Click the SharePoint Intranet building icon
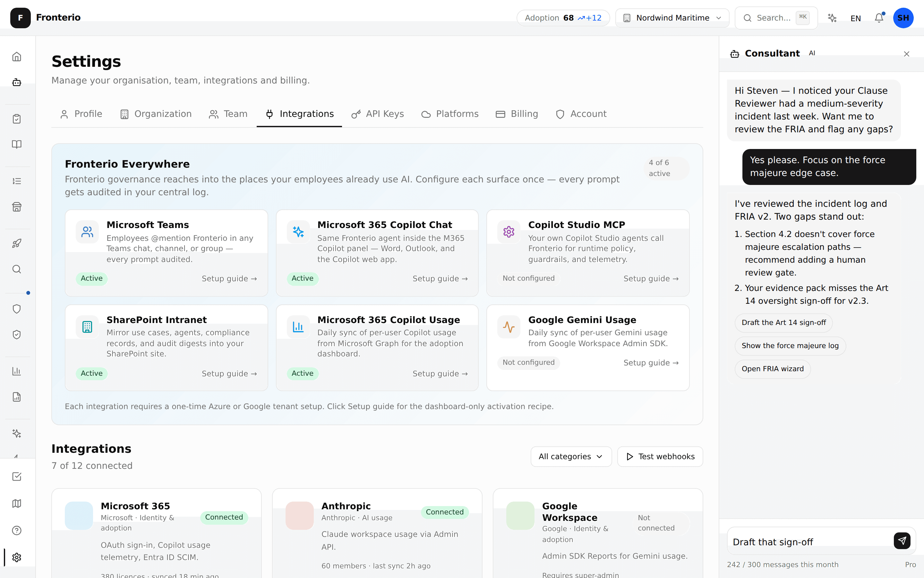The width and height of the screenshot is (924, 578). (x=87, y=327)
